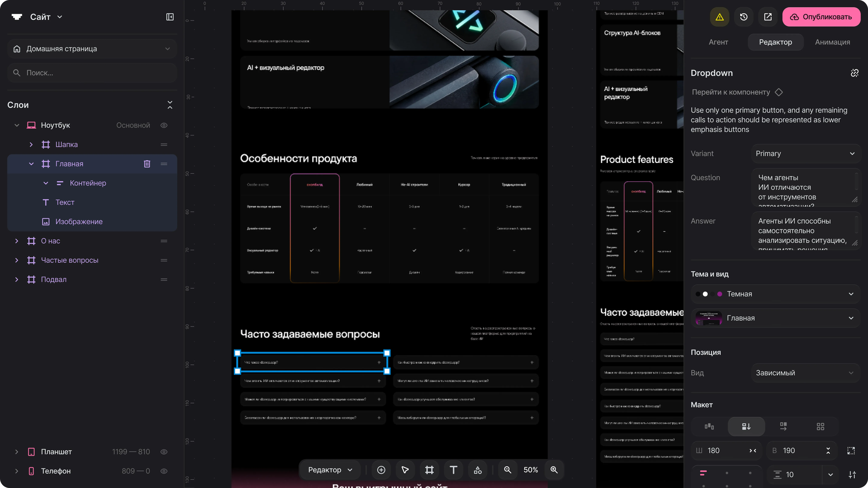Choose the horizontal wrap layout
Screen dimensions: 868x488
tap(783, 426)
